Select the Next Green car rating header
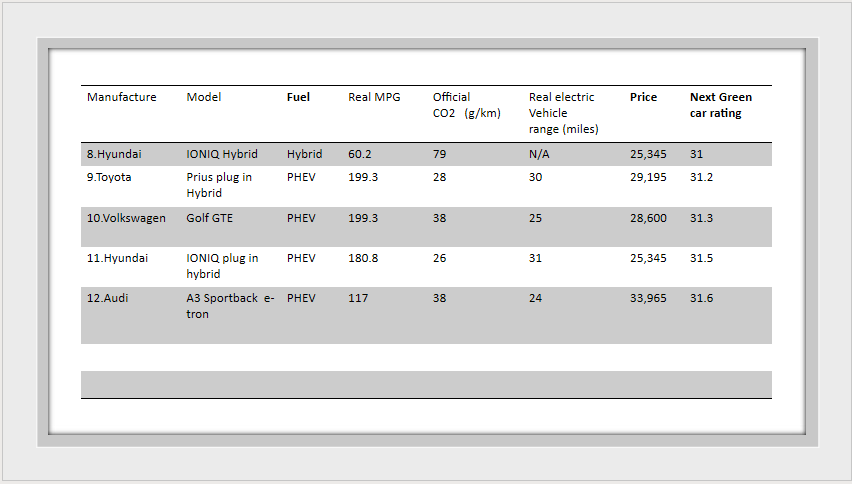852x484 pixels. point(720,105)
